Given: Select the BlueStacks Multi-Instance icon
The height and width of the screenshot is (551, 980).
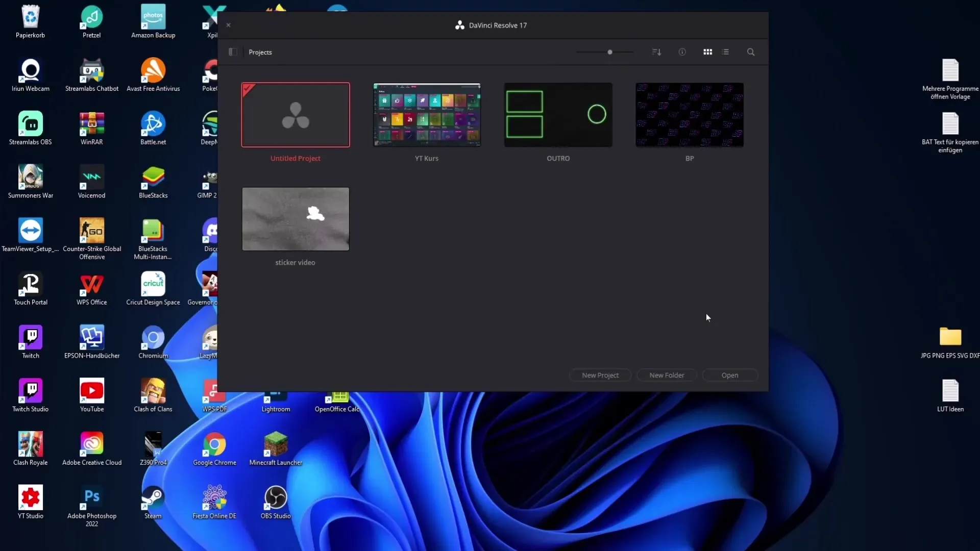Looking at the screenshot, I should [153, 239].
